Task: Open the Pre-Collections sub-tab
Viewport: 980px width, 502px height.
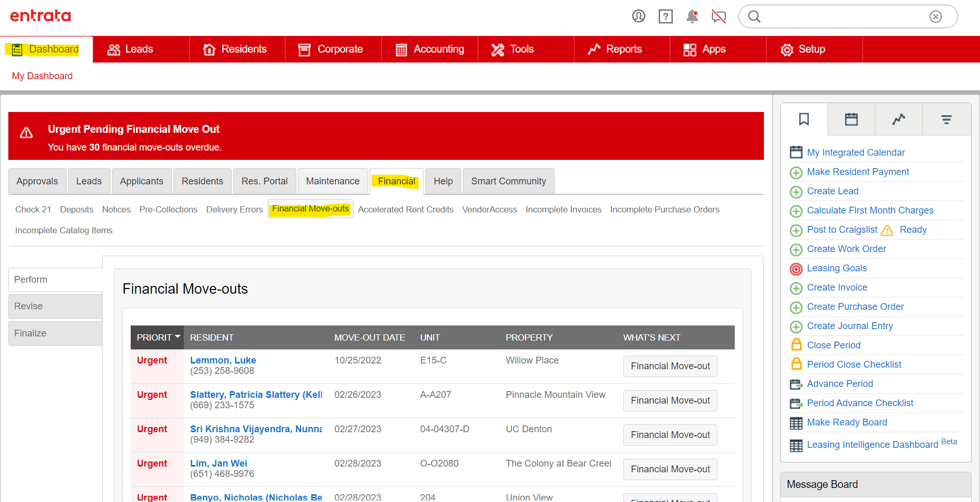Action: click(168, 209)
